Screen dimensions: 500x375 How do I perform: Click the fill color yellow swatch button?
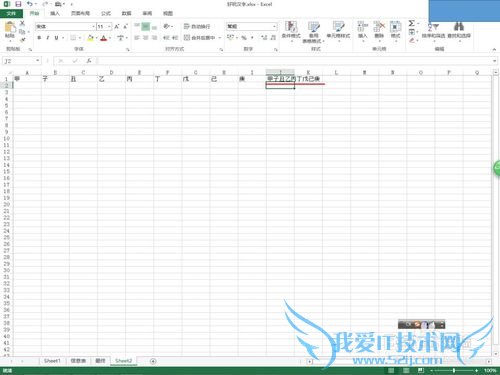tap(90, 38)
